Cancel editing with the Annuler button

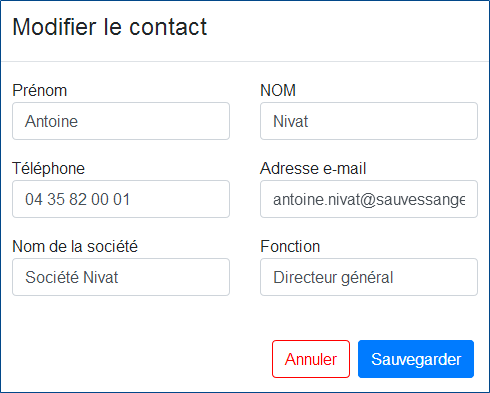(x=311, y=359)
